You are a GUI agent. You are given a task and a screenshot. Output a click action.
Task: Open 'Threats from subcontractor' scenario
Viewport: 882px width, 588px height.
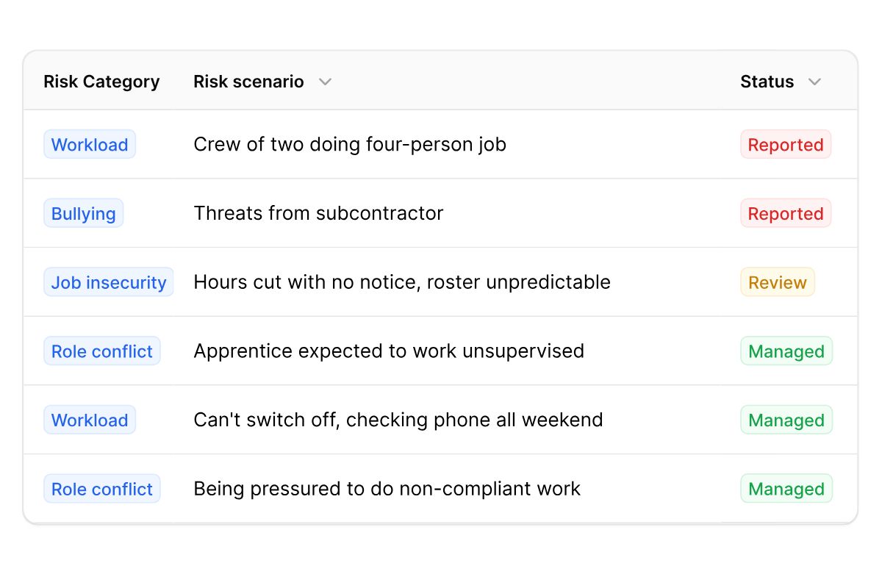tap(318, 214)
